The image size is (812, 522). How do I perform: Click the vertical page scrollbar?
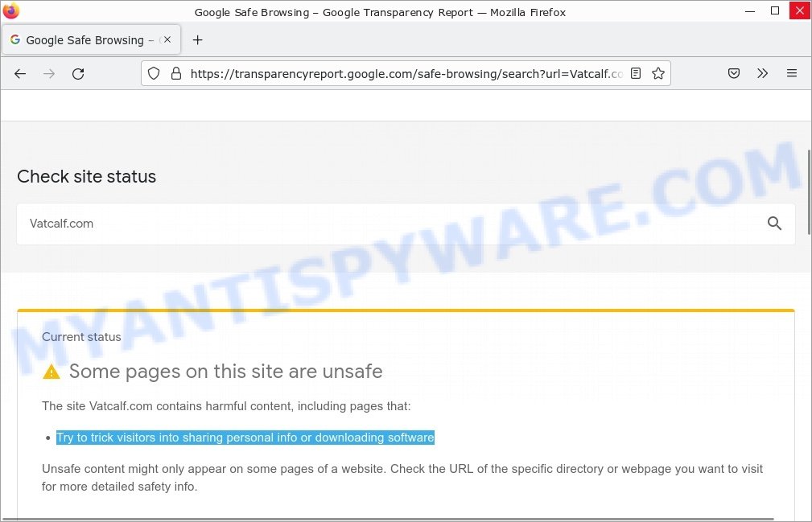tap(809, 192)
